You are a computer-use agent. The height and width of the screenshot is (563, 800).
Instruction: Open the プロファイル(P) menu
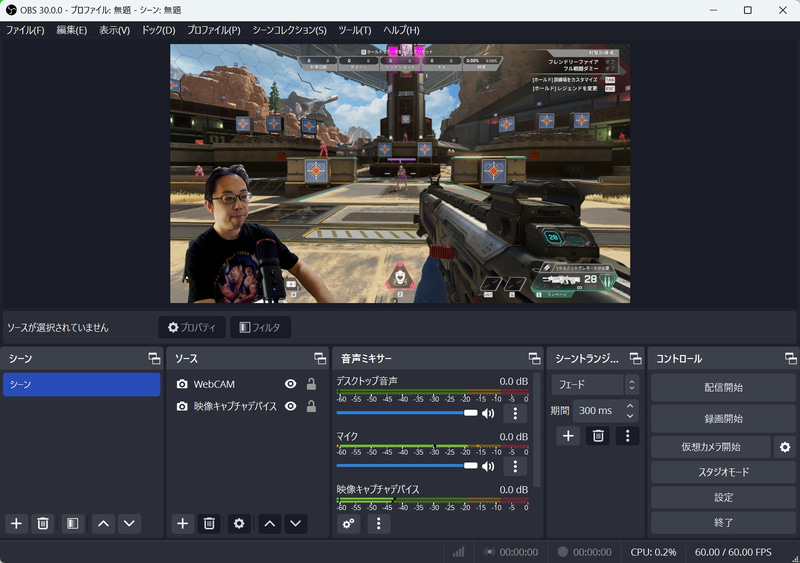pyautogui.click(x=213, y=30)
